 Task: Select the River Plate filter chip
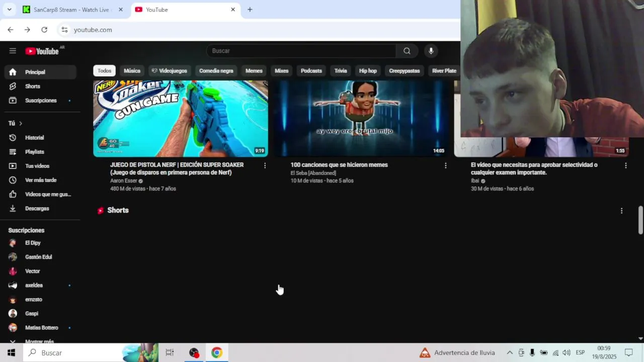pyautogui.click(x=444, y=71)
